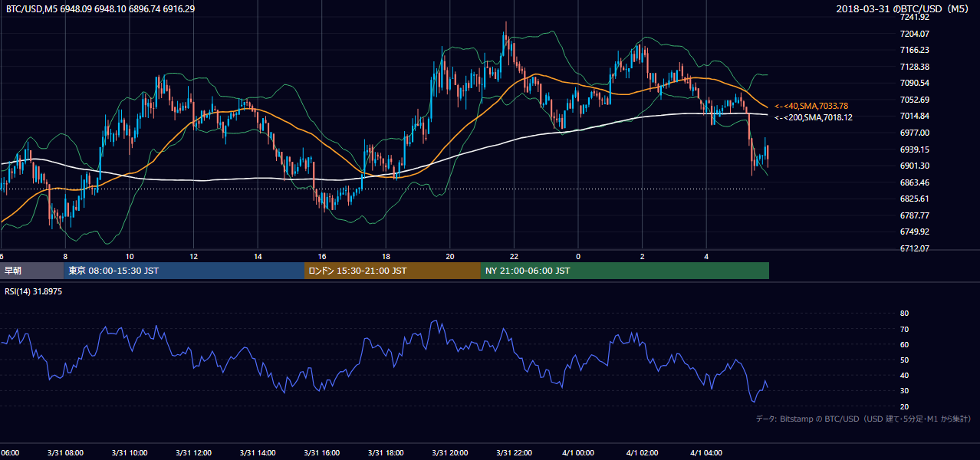Click the hour tick 12 under the chart
980x460 pixels.
tap(194, 256)
